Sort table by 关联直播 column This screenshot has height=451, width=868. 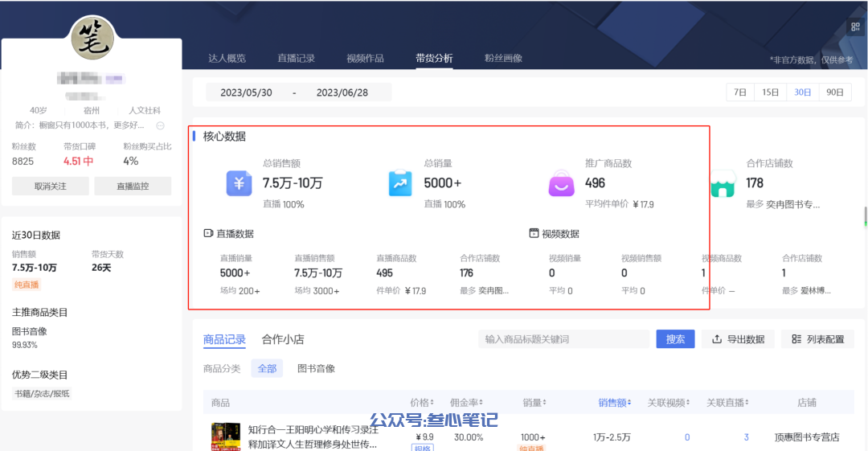click(x=727, y=403)
